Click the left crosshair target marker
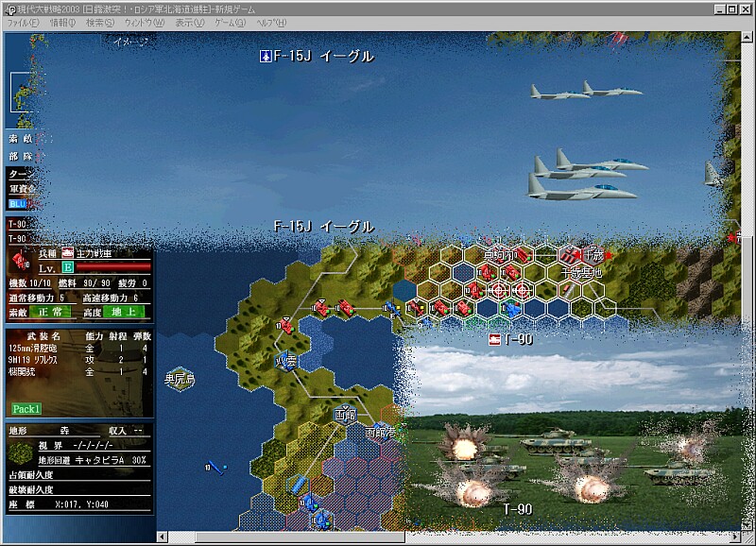This screenshot has width=756, height=546. pyautogui.click(x=499, y=291)
